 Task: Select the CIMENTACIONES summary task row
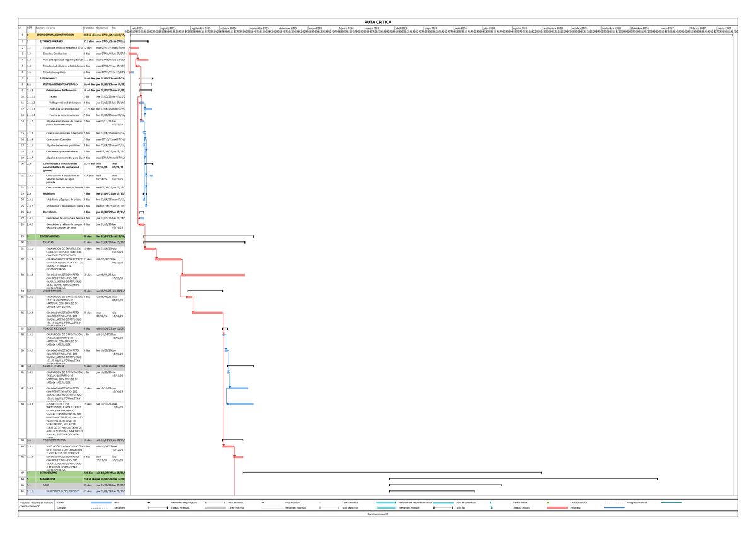(x=58, y=236)
